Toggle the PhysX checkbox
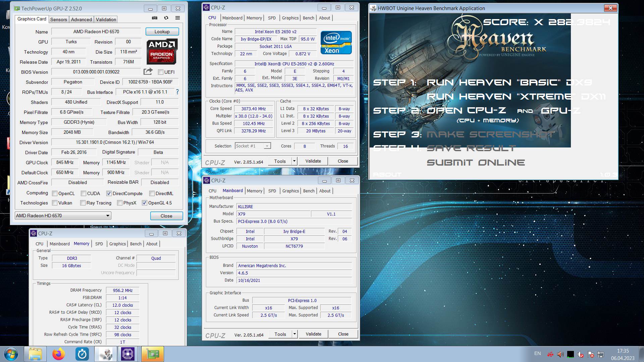Image resolution: width=644 pixels, height=362 pixels. pos(119,203)
